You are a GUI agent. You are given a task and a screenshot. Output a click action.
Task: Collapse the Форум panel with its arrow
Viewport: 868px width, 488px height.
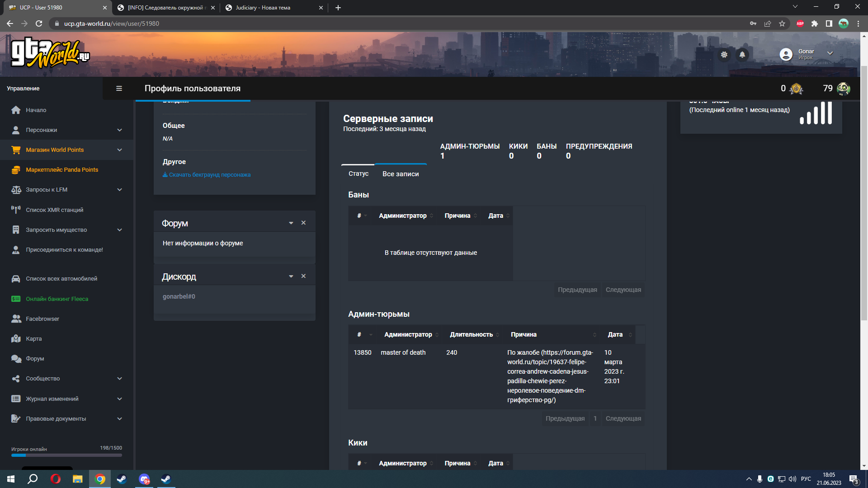(x=291, y=223)
